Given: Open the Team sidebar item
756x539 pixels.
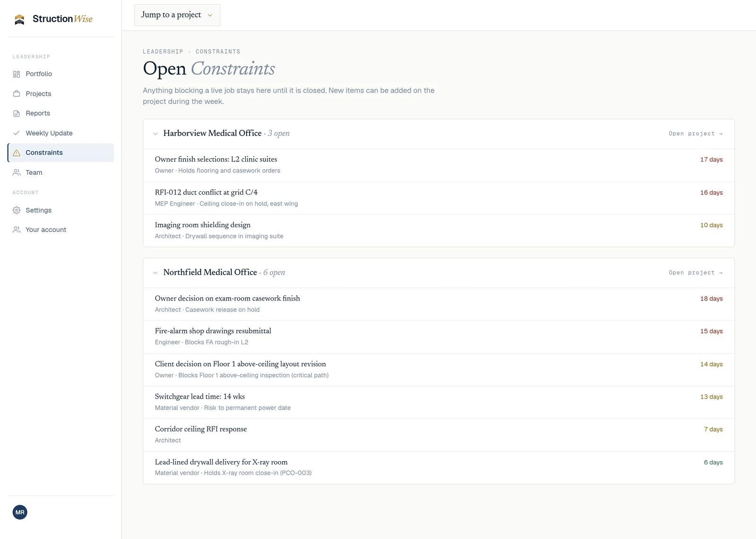Looking at the screenshot, I should (60, 172).
